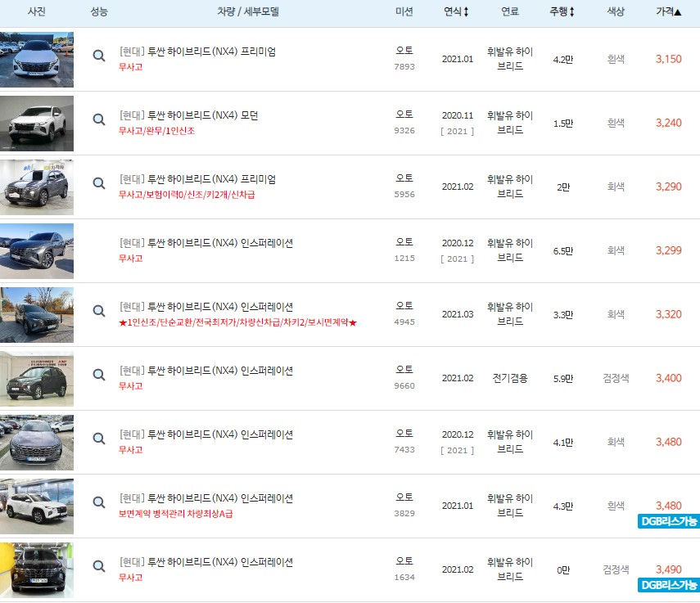Click 성능 column header
Image resolution: width=700 pixels, height=603 pixels.
[99, 11]
